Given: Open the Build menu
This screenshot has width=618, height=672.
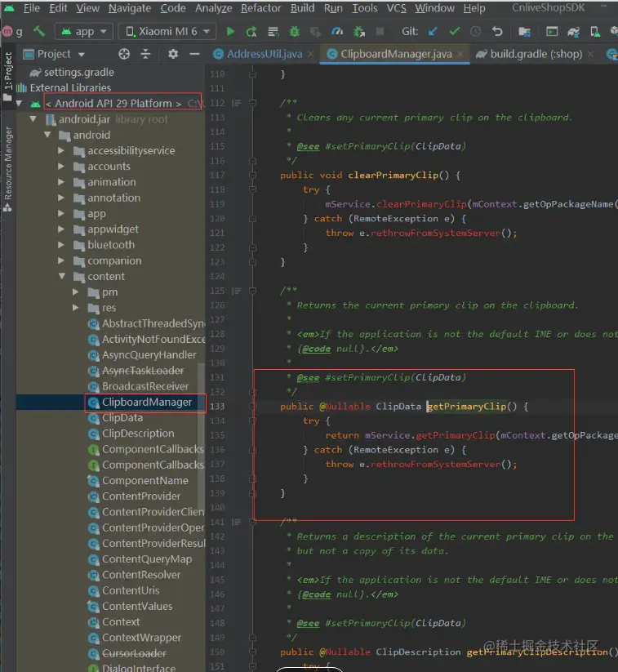Looking at the screenshot, I should pos(302,7).
